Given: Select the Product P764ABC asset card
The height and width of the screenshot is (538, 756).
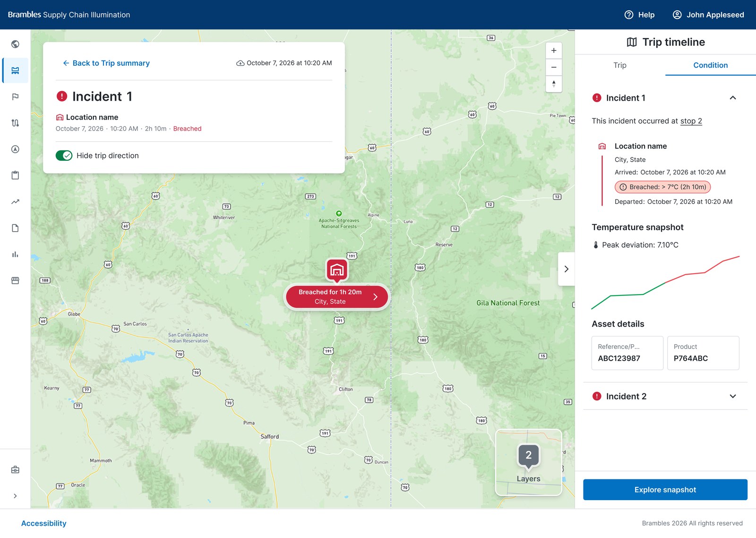Looking at the screenshot, I should 703,353.
